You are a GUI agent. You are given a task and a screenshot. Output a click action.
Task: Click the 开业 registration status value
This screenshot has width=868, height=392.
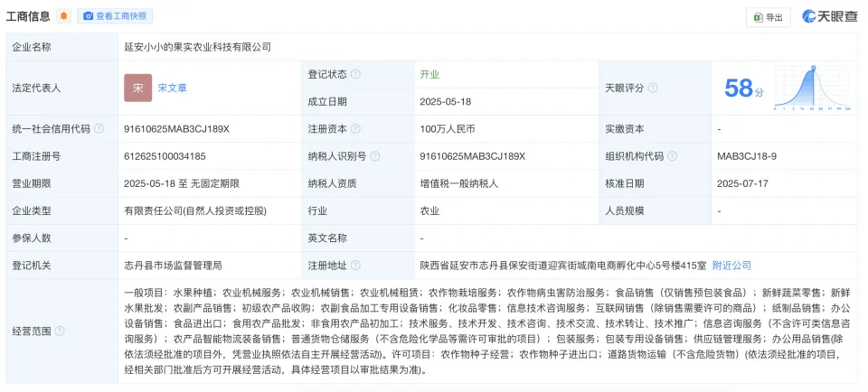[429, 75]
